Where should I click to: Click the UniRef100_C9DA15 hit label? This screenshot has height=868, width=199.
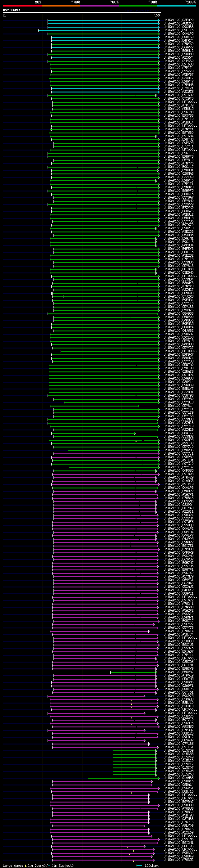[x=179, y=781]
